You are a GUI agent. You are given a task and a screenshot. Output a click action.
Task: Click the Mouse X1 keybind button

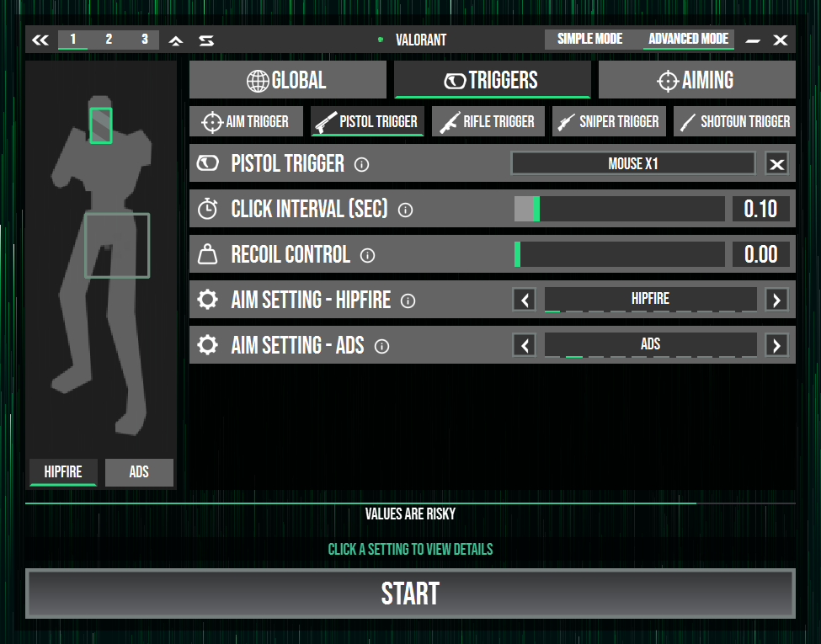pyautogui.click(x=633, y=164)
